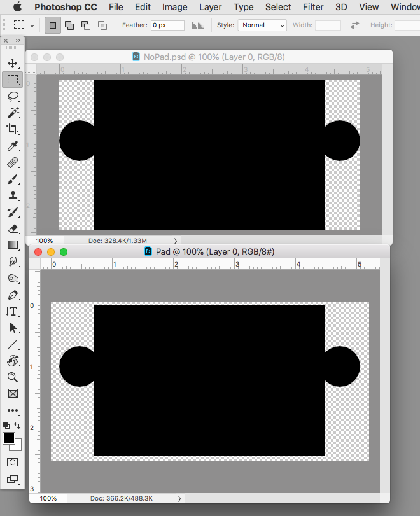Click the Width input field
This screenshot has width=420, height=516.
click(328, 25)
